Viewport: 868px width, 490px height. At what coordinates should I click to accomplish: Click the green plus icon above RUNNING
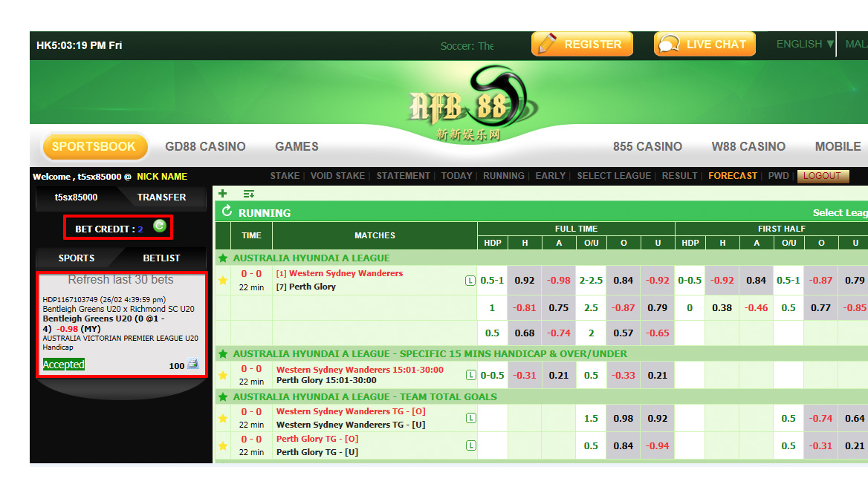point(222,194)
